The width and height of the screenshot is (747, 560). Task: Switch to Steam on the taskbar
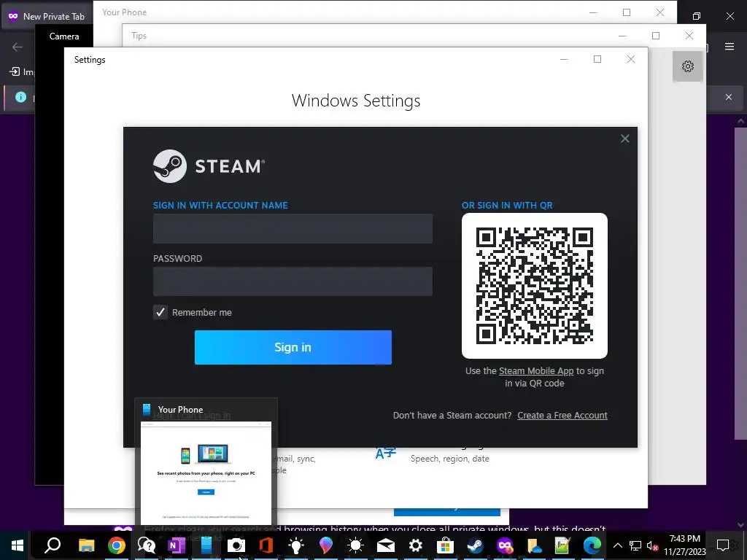[475, 545]
